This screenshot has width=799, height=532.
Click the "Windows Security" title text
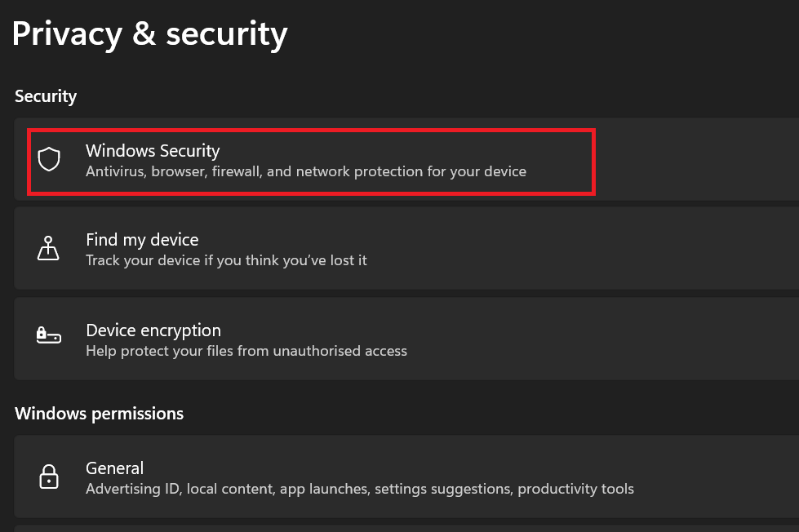click(153, 150)
